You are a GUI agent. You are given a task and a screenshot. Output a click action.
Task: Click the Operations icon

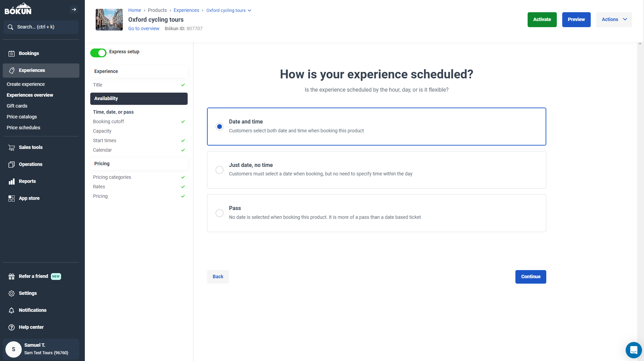(x=12, y=165)
